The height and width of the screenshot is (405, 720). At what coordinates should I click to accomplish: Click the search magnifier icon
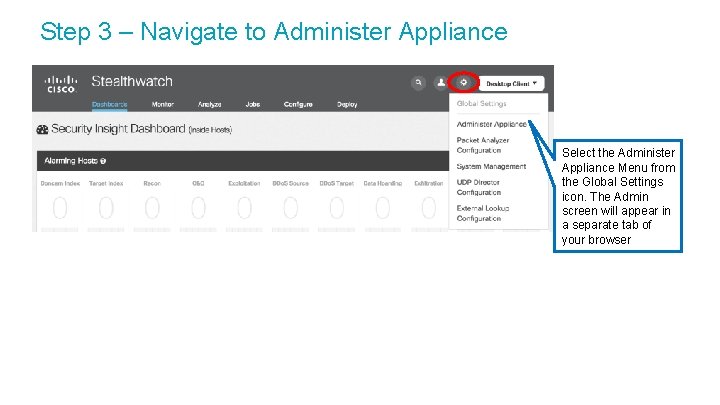click(x=418, y=83)
